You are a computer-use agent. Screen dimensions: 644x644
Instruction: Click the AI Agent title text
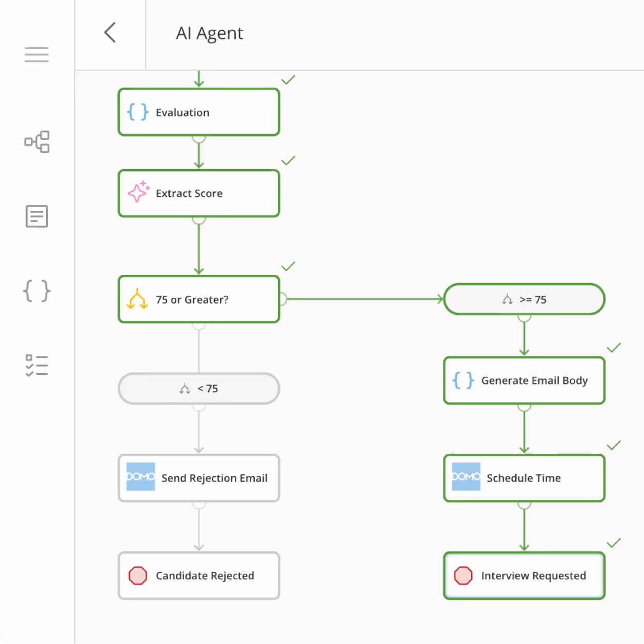click(209, 33)
